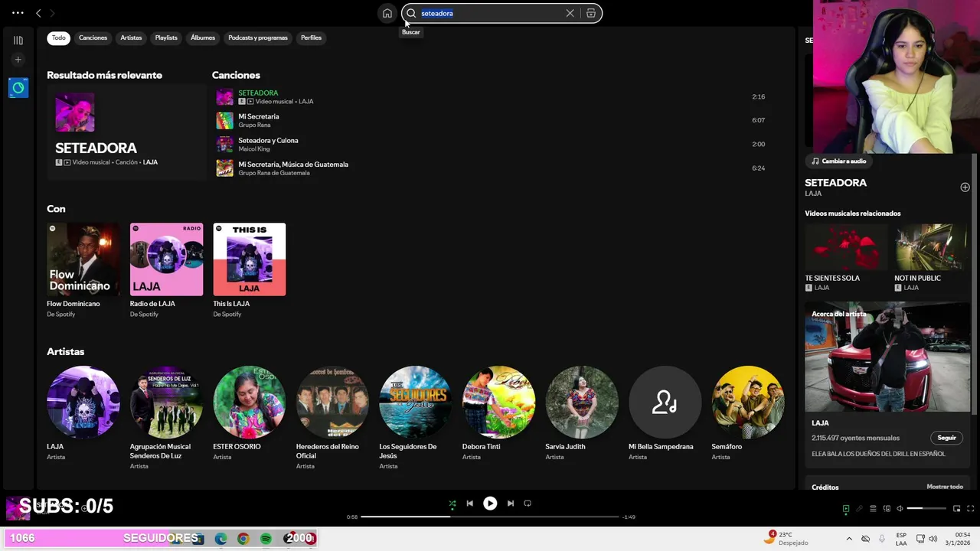Open the ESTER OSORIO artist
Viewport: 980px width, 551px height.
pyautogui.click(x=249, y=414)
